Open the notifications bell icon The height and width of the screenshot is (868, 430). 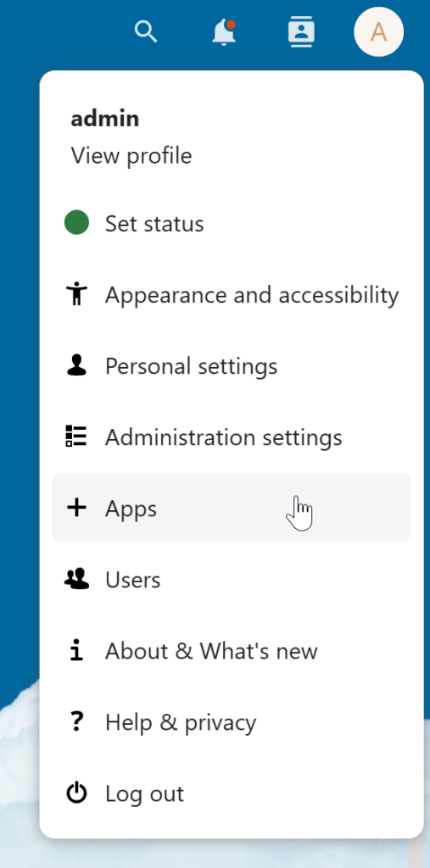(x=224, y=31)
